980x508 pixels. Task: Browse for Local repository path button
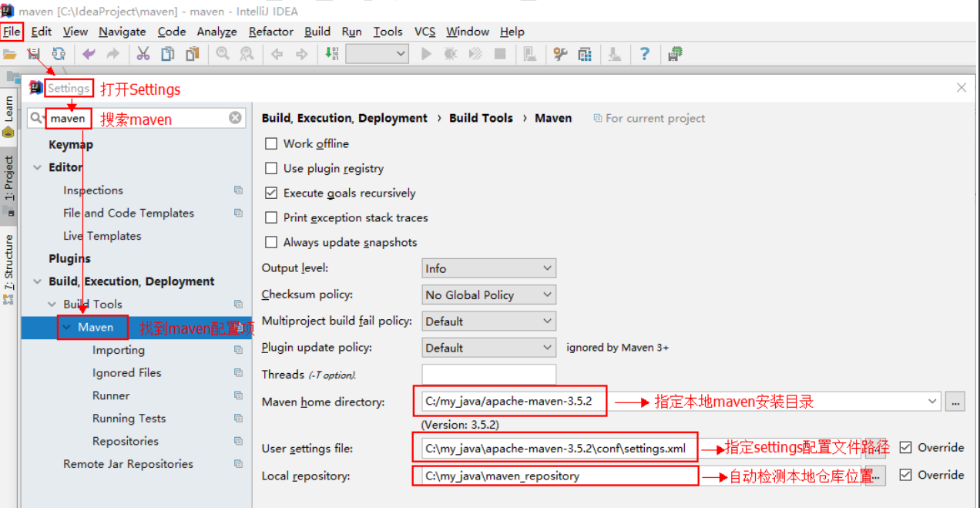coord(878,476)
